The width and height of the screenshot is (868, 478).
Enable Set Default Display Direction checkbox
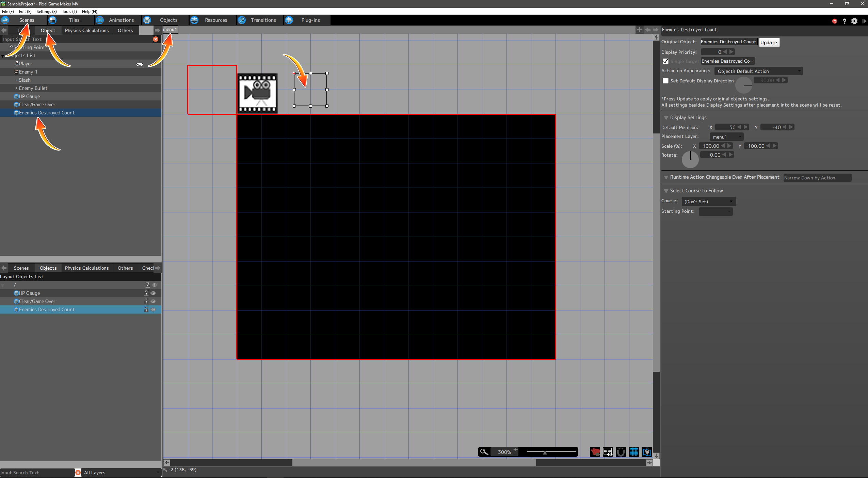[x=665, y=81]
